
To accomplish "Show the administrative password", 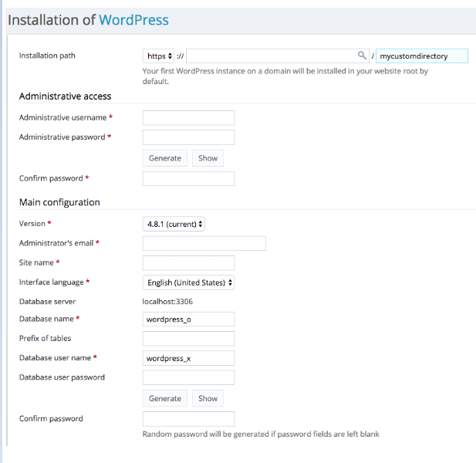I will [208, 158].
